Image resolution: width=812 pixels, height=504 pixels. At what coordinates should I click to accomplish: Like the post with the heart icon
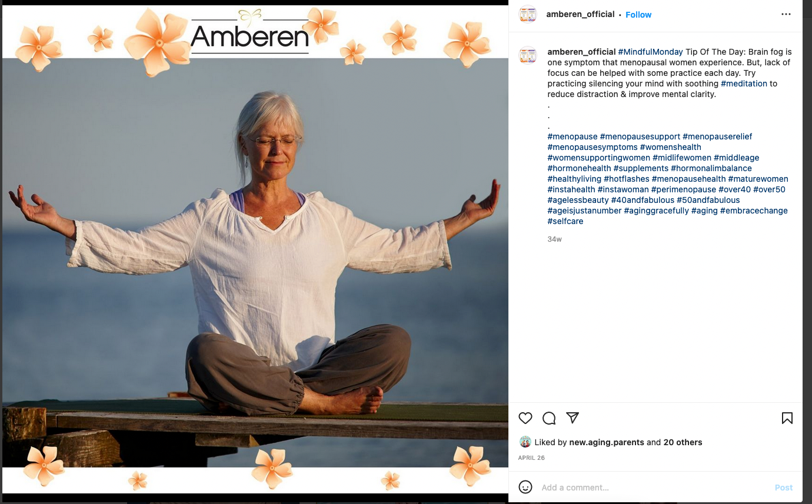click(x=525, y=418)
